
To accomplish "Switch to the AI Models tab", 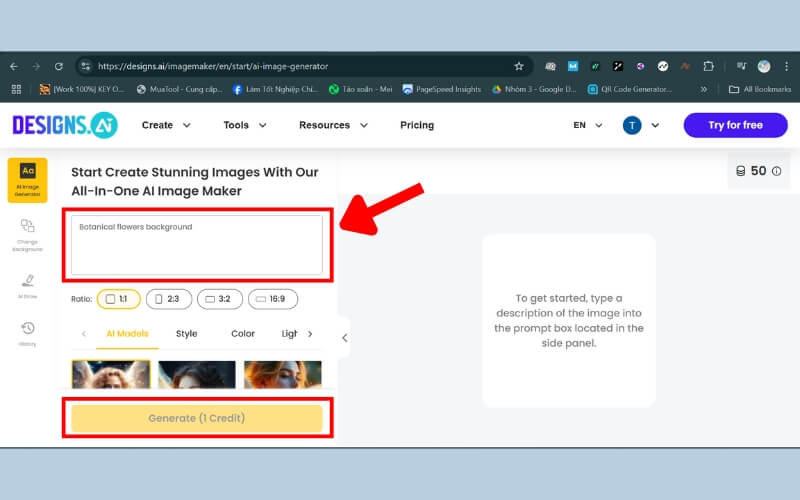I will coord(127,334).
